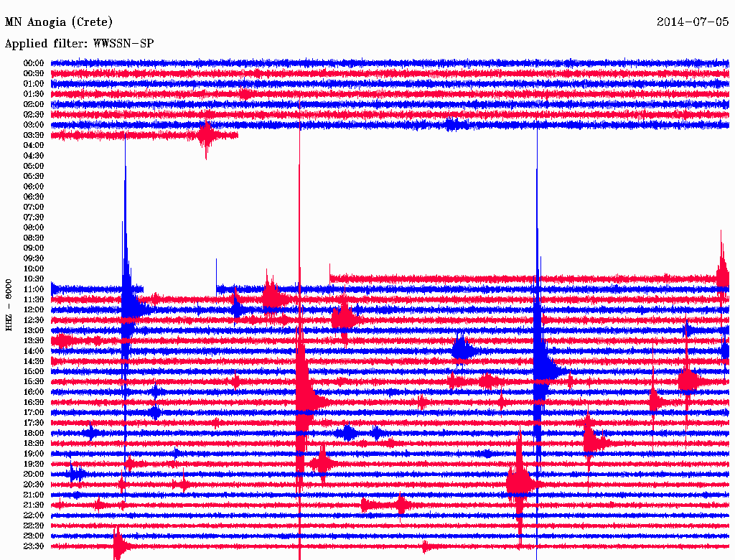Screen dimensions: 735x560
Task: Select the 21:00 time label
Action: pos(33,495)
